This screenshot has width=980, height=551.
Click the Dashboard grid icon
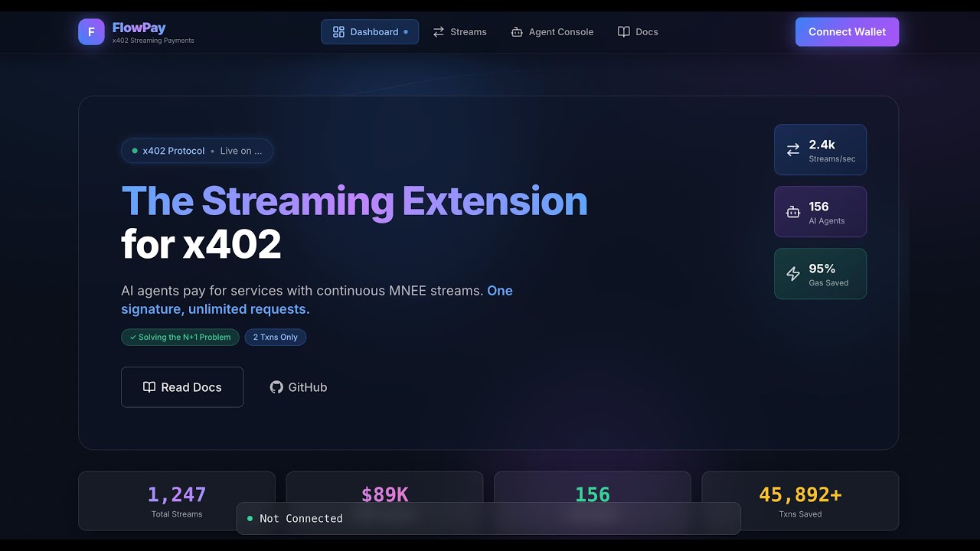point(338,32)
